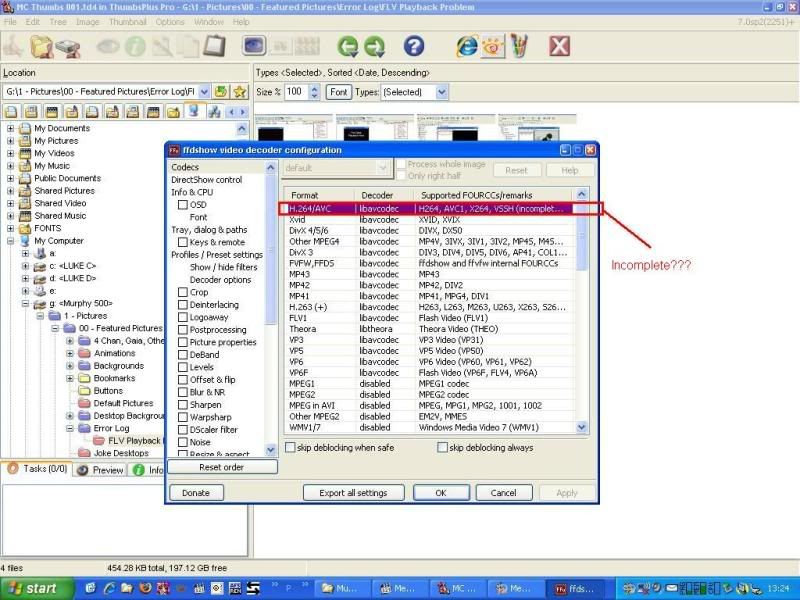
Task: Click the eye icon beside Internet Explorer
Action: coord(492,47)
